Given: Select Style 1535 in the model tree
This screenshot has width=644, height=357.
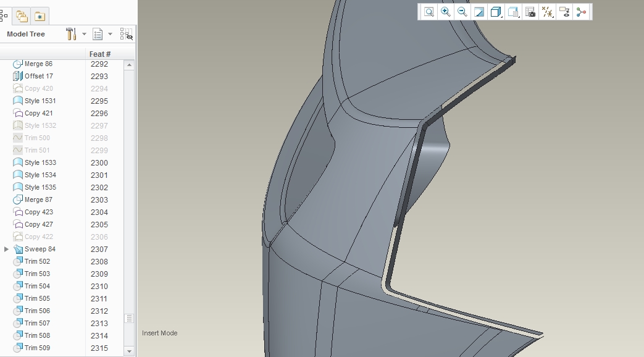Looking at the screenshot, I should click(40, 187).
